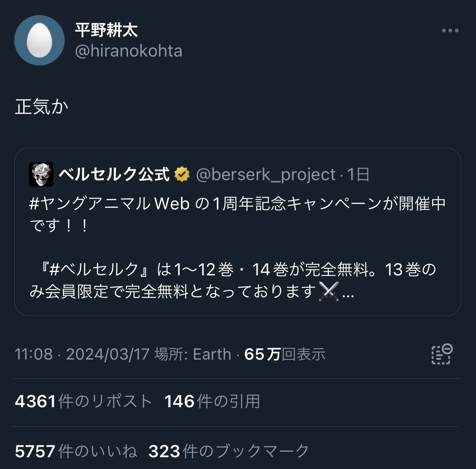The height and width of the screenshot is (469, 476).
Task: Tap the 323件のブックマーク count
Action: (x=229, y=451)
